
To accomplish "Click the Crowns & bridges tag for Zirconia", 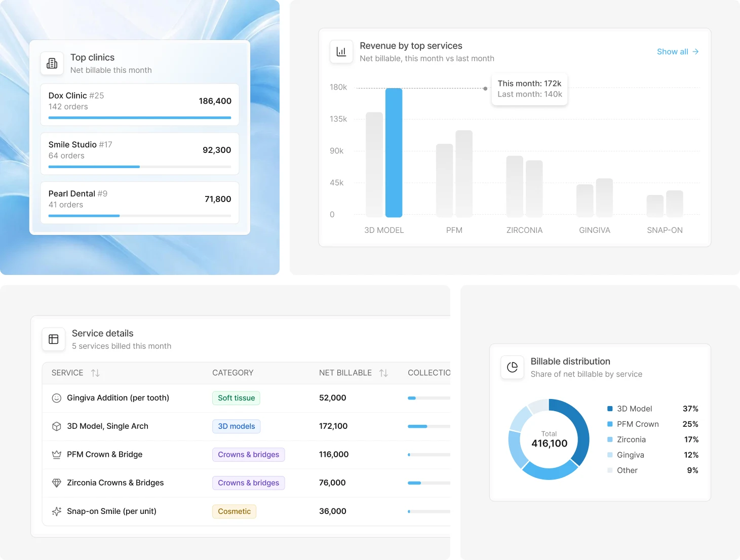I will (248, 483).
